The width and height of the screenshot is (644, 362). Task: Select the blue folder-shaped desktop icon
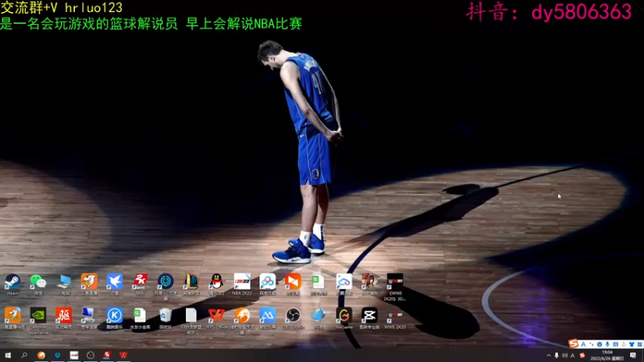[x=318, y=318]
